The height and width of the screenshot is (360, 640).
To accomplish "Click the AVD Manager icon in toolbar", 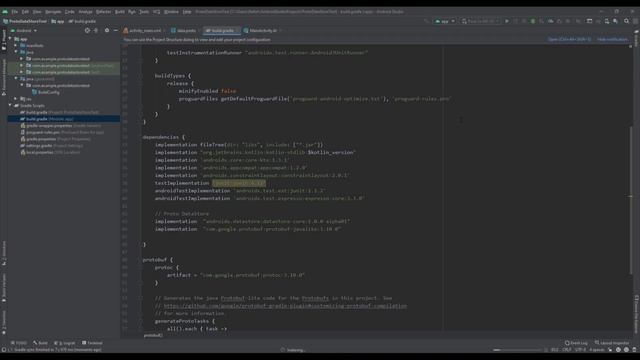I will coord(607,21).
